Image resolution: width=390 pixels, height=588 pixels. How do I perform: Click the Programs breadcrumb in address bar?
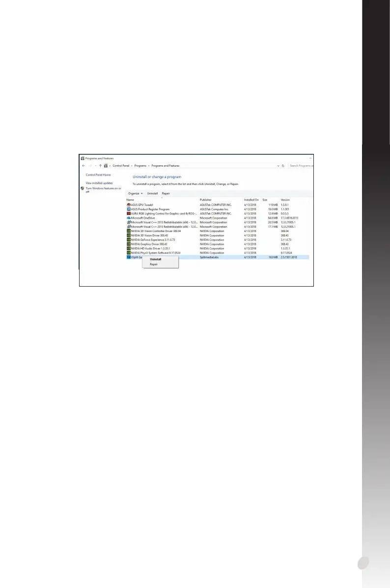pyautogui.click(x=140, y=166)
